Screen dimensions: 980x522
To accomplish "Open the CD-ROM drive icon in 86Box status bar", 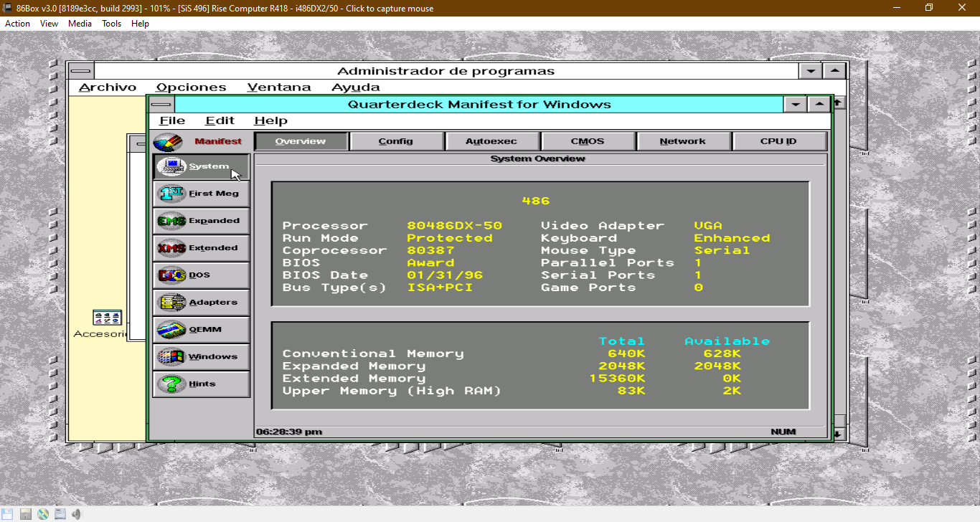I will pyautogui.click(x=42, y=513).
